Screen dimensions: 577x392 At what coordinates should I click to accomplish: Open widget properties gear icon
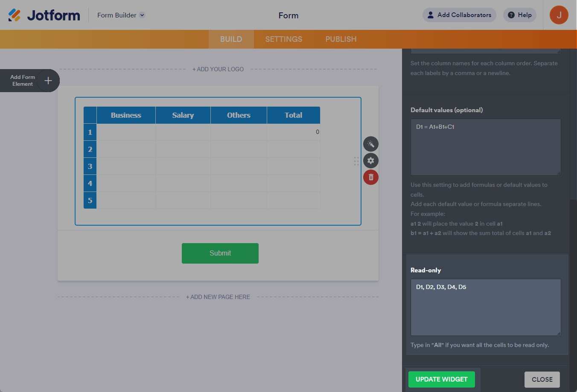pyautogui.click(x=371, y=161)
